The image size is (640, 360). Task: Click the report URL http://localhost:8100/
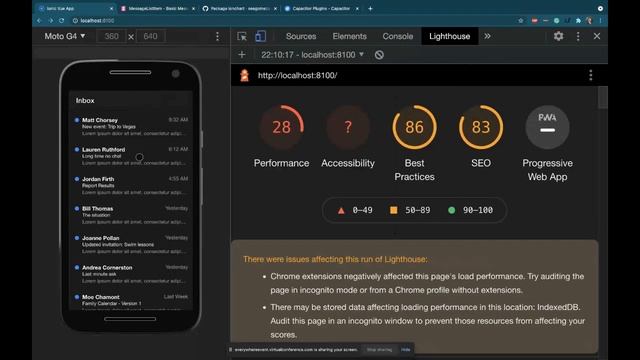(297, 76)
